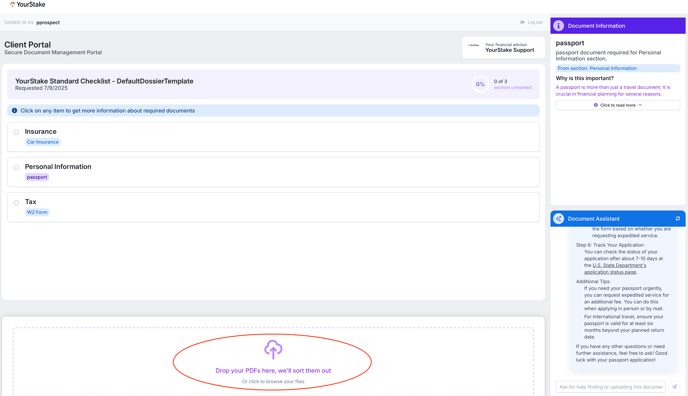Viewport: 688px width, 396px height.
Task: Click the pprospect username
Action: [x=48, y=22]
